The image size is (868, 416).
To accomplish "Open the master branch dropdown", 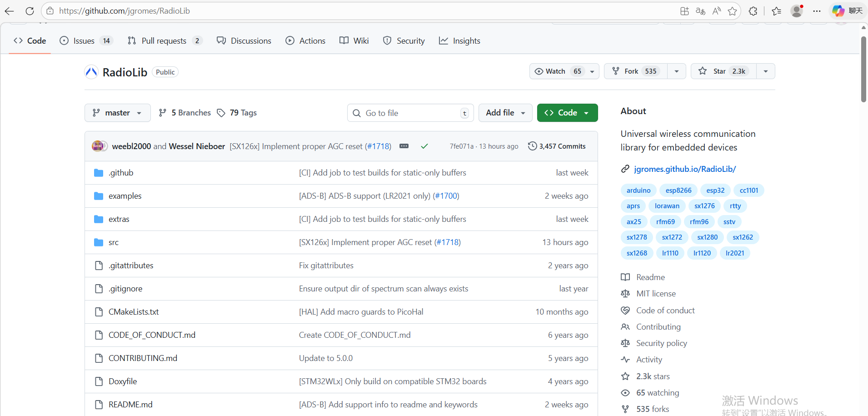I will coord(118,113).
